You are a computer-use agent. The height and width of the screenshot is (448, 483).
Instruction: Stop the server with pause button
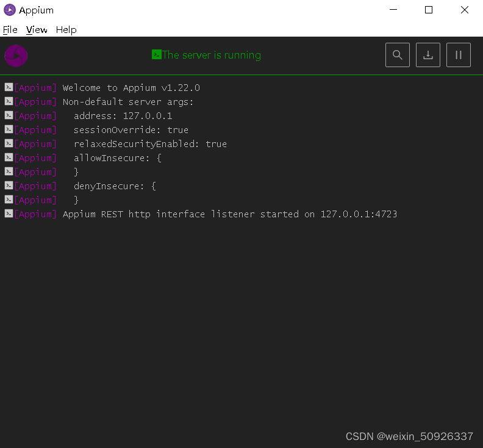pos(459,55)
